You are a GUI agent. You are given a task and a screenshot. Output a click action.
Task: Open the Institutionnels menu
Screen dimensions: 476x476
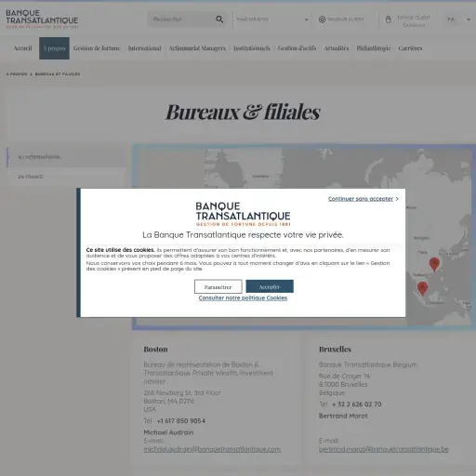click(x=252, y=48)
